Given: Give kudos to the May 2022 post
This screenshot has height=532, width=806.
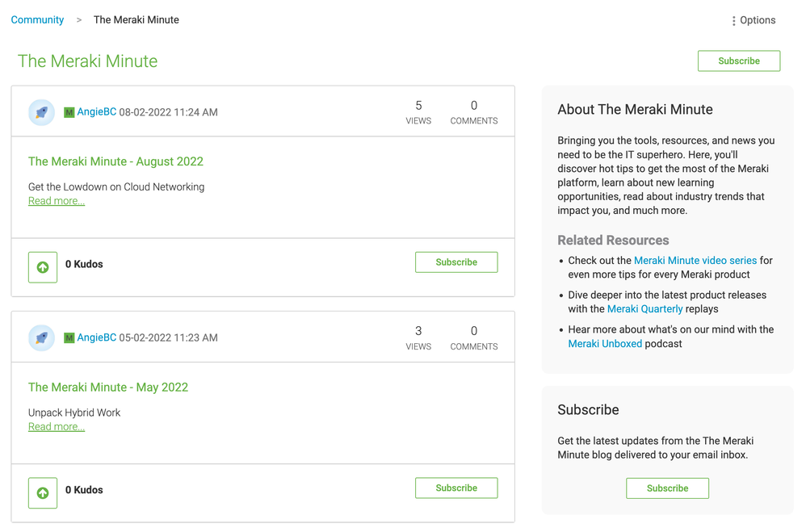Looking at the screenshot, I should click(43, 492).
